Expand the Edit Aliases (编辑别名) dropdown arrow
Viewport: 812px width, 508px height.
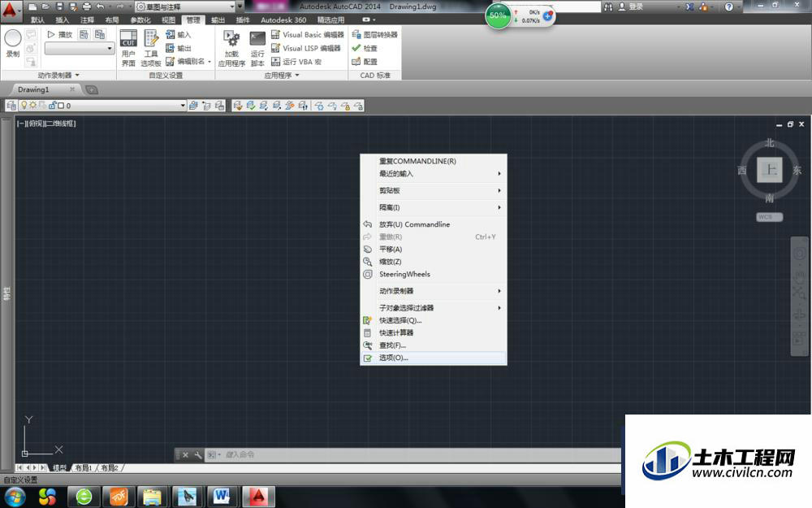click(x=209, y=62)
